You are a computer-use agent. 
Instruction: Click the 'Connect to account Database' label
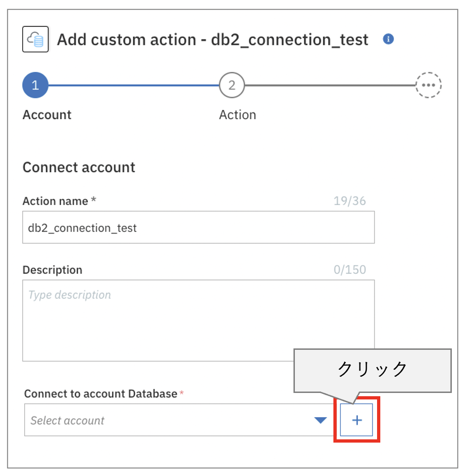[x=101, y=394]
